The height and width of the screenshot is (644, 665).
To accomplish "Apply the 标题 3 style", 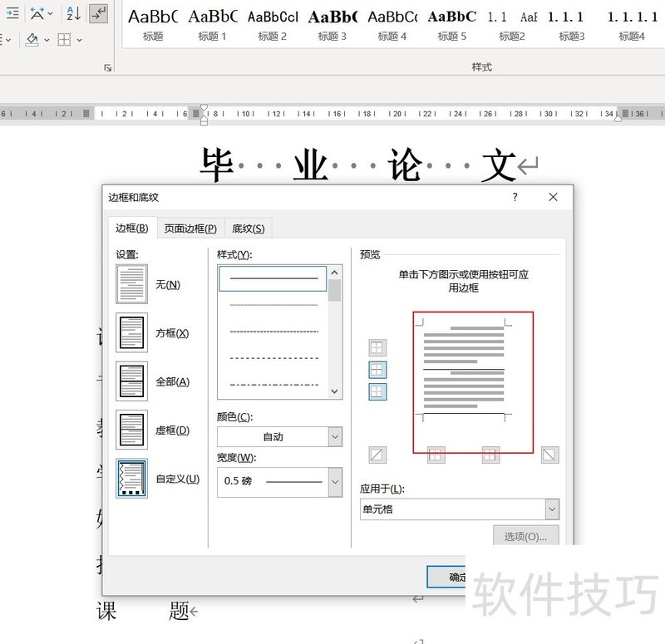I will [x=332, y=25].
